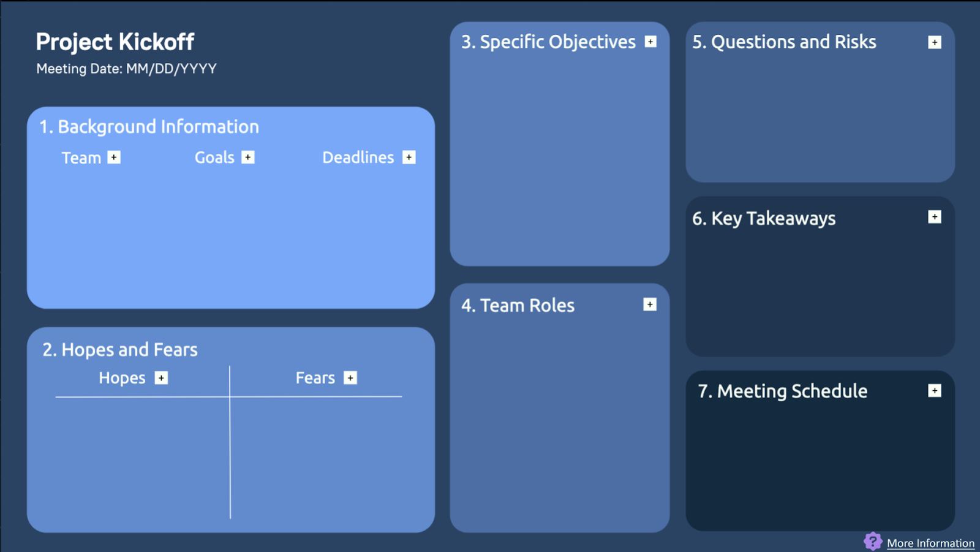Image resolution: width=980 pixels, height=552 pixels.
Task: Add a note to Team Roles
Action: (650, 304)
